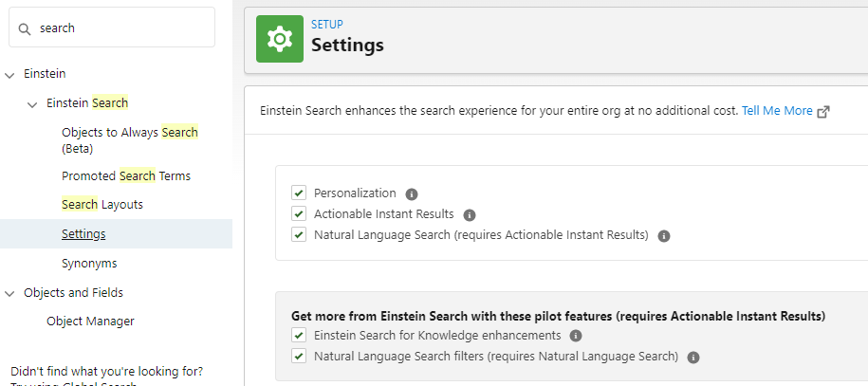
Task: Toggle Actionable Instant Results checkbox
Action: [x=299, y=214]
